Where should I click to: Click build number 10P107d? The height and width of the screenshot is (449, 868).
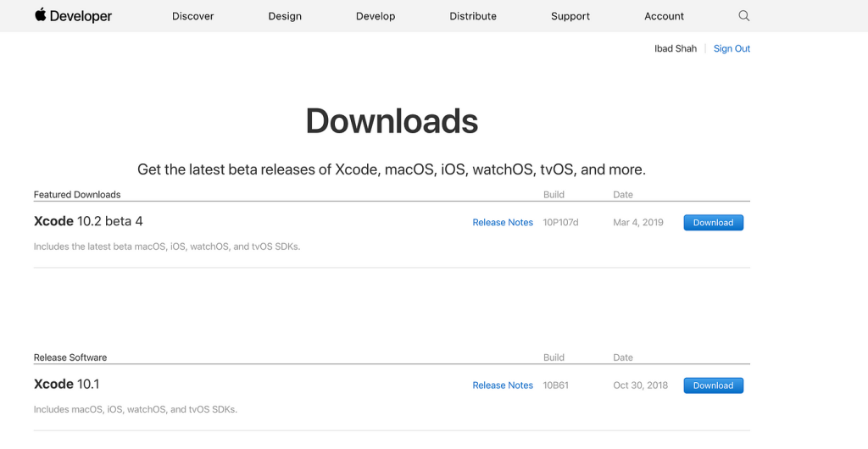coord(560,222)
